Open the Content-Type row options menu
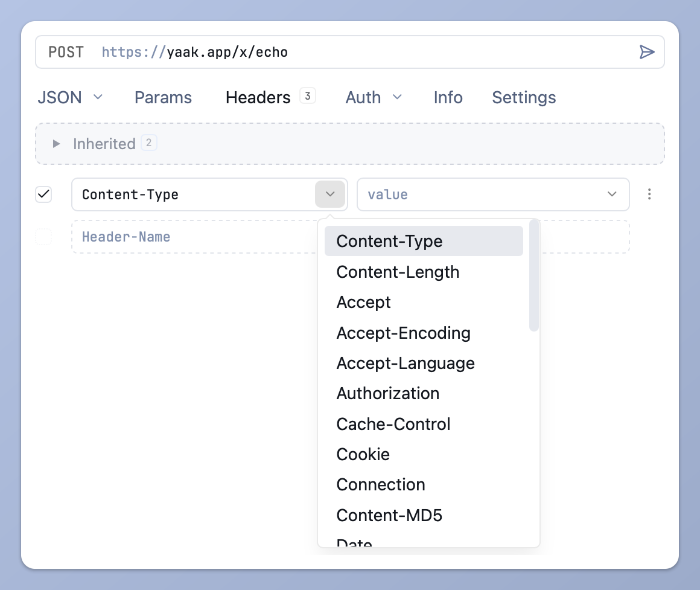 [x=649, y=194]
